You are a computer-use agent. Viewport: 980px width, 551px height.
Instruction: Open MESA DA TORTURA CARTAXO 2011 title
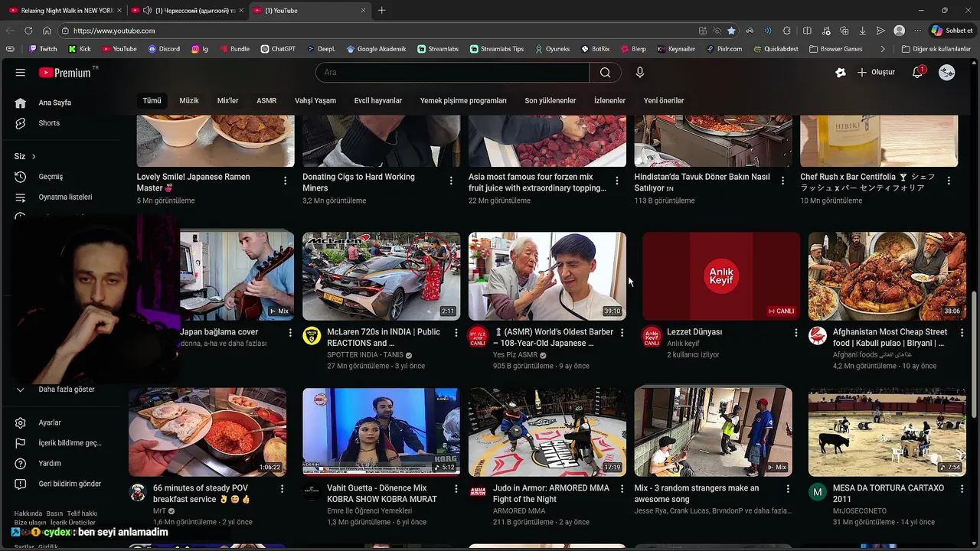pyautogui.click(x=888, y=494)
